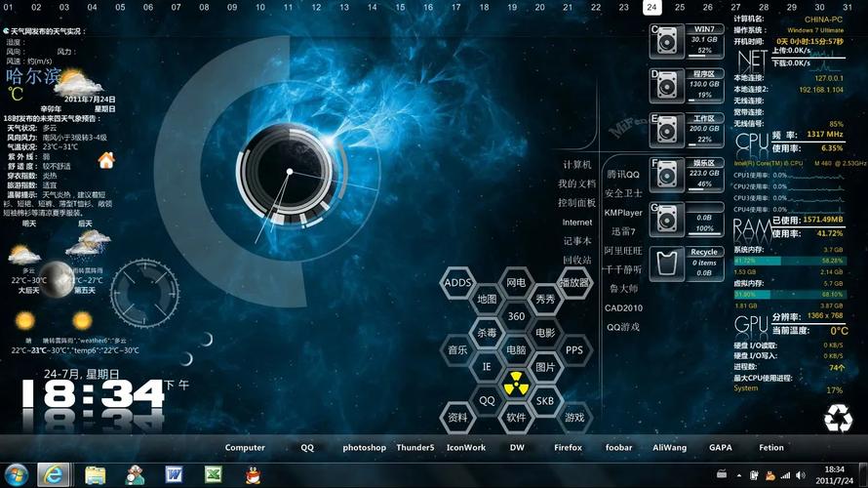868x488 pixels.
Task: Open the ADDS hexagon launcher
Action: [457, 282]
